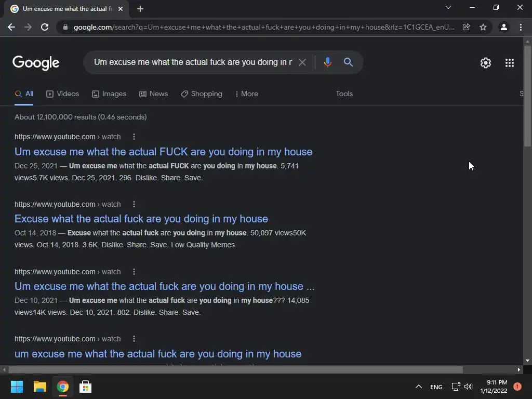Open the Chrome profile avatar

pos(504,27)
